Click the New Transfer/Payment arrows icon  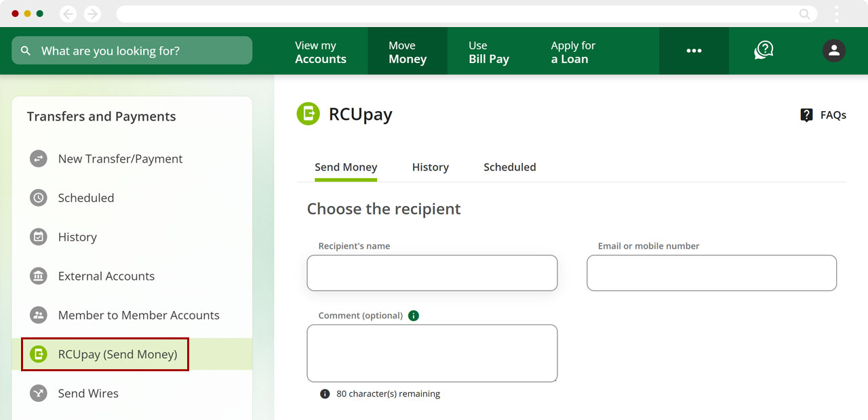[39, 159]
